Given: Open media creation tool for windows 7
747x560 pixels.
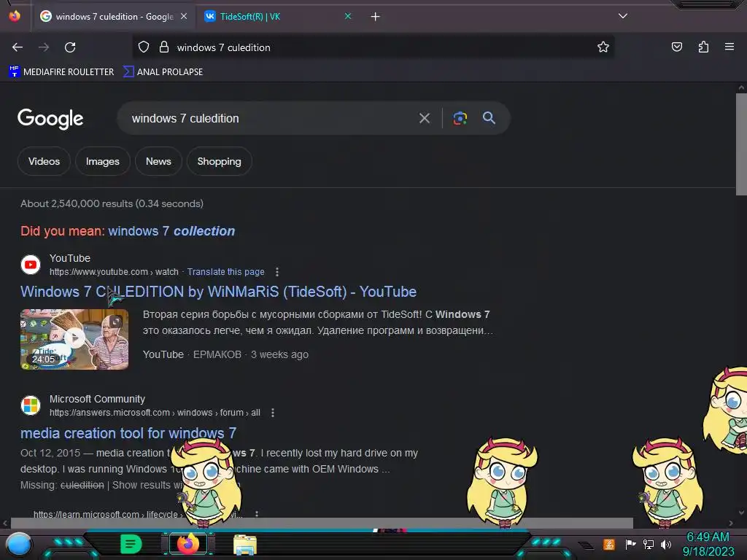Looking at the screenshot, I should (128, 433).
